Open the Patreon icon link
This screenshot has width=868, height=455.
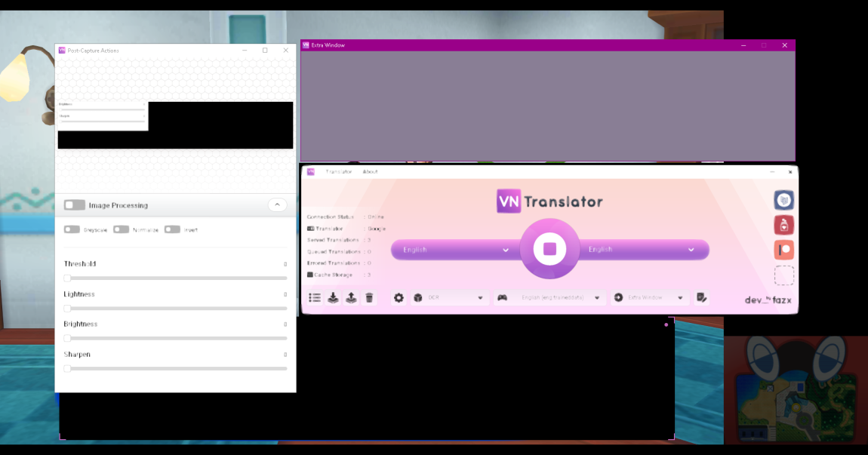(x=784, y=250)
